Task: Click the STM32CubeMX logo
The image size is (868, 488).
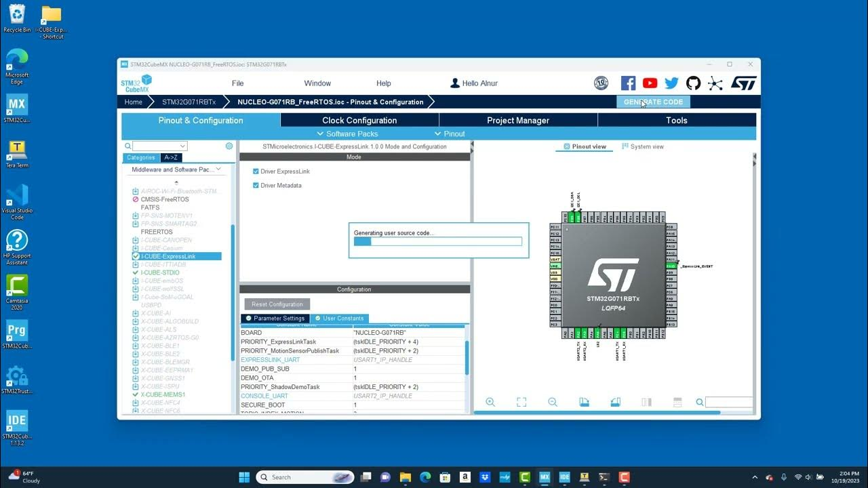Action: click(136, 83)
